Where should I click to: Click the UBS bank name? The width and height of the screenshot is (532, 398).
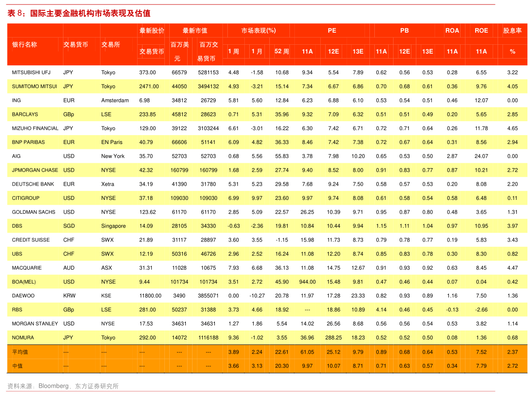coord(17,254)
